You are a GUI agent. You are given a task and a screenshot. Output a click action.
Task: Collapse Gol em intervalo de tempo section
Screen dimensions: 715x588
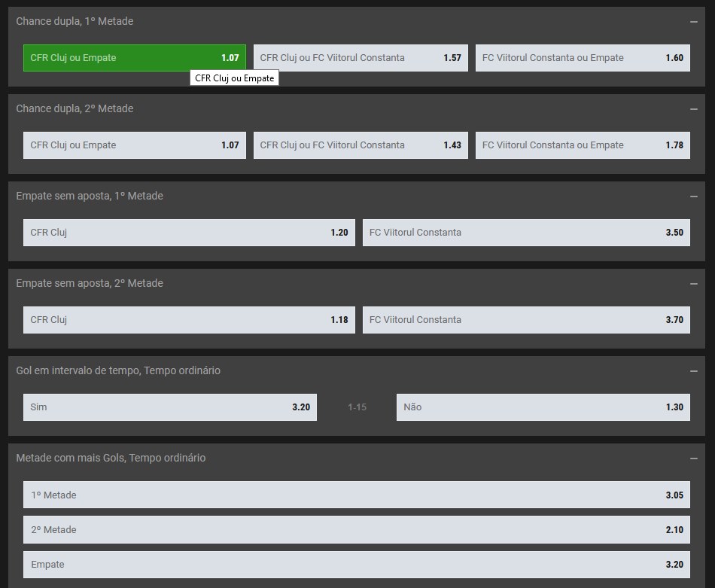(x=694, y=371)
